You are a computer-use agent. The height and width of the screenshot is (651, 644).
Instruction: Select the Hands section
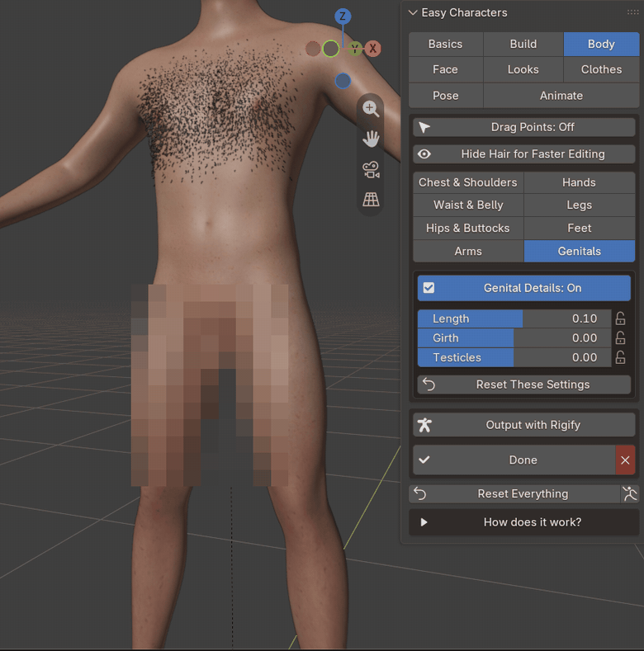point(579,182)
